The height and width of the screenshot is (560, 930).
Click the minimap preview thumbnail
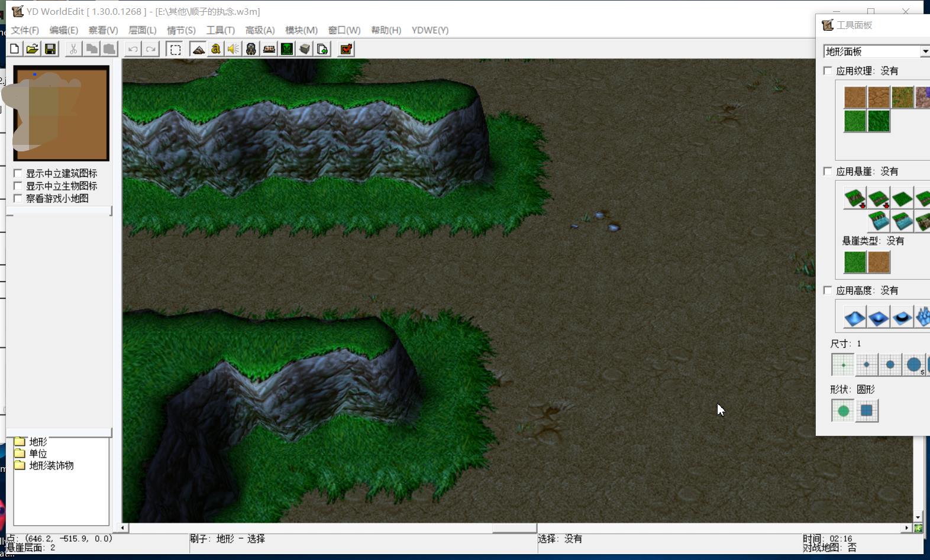pyautogui.click(x=62, y=113)
